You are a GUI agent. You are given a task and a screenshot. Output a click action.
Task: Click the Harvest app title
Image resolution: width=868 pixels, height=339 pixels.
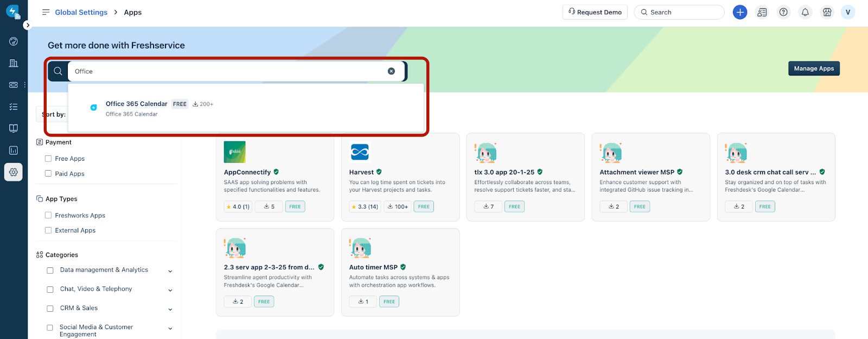pyautogui.click(x=361, y=172)
